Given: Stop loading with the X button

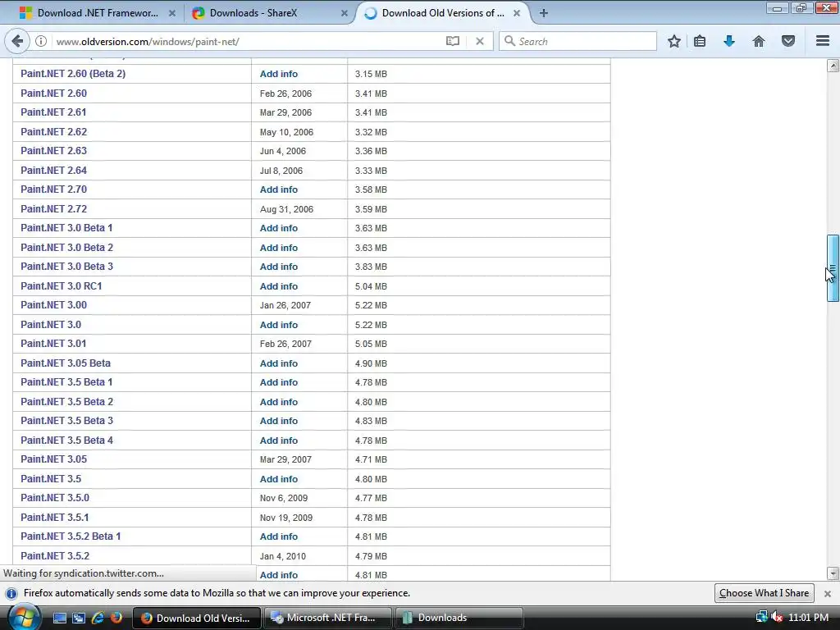Looking at the screenshot, I should point(480,41).
